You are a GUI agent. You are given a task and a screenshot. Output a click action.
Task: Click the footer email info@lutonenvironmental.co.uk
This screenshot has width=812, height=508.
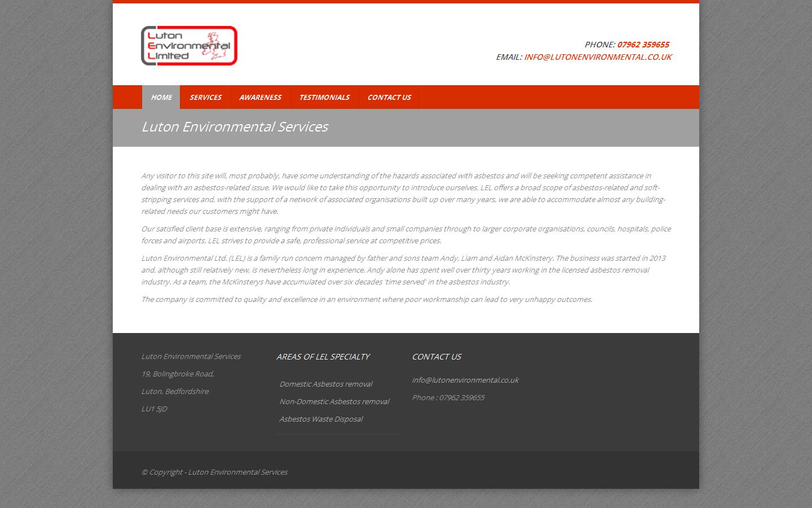tap(465, 380)
